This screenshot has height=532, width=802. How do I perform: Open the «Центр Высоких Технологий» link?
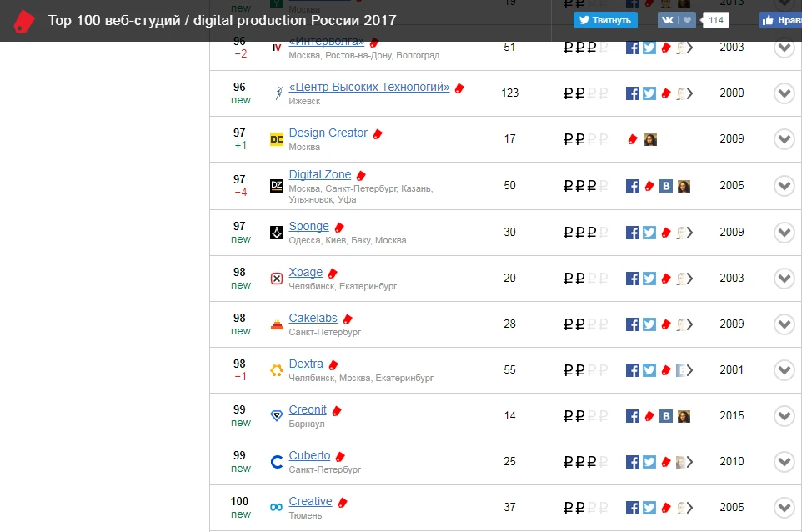pos(369,87)
